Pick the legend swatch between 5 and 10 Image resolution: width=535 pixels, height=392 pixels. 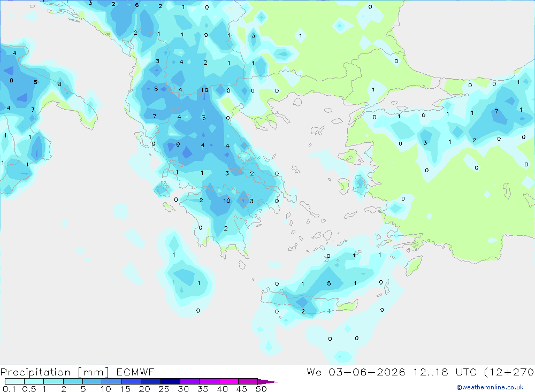click(93, 381)
